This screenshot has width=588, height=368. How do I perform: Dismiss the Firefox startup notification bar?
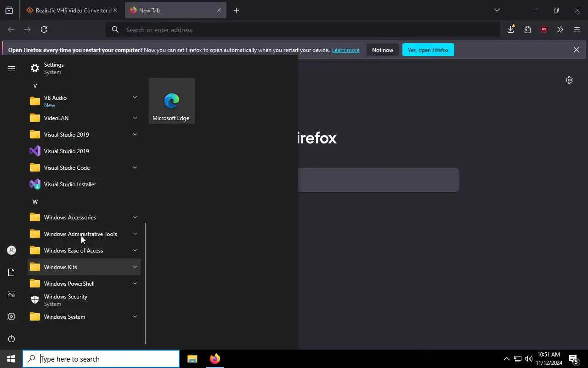pyautogui.click(x=576, y=50)
